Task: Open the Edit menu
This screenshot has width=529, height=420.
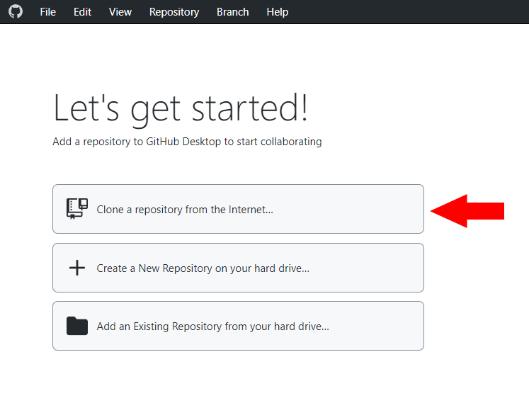Action: [x=82, y=12]
